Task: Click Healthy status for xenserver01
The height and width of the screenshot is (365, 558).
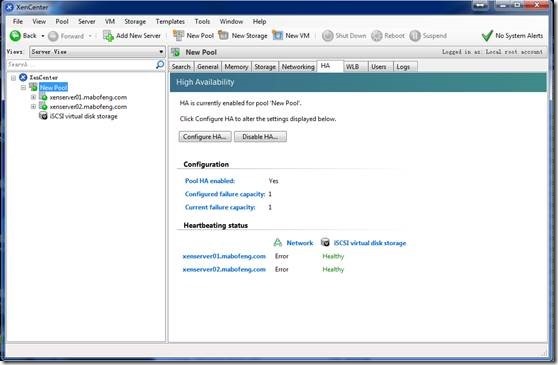Action: tap(333, 256)
